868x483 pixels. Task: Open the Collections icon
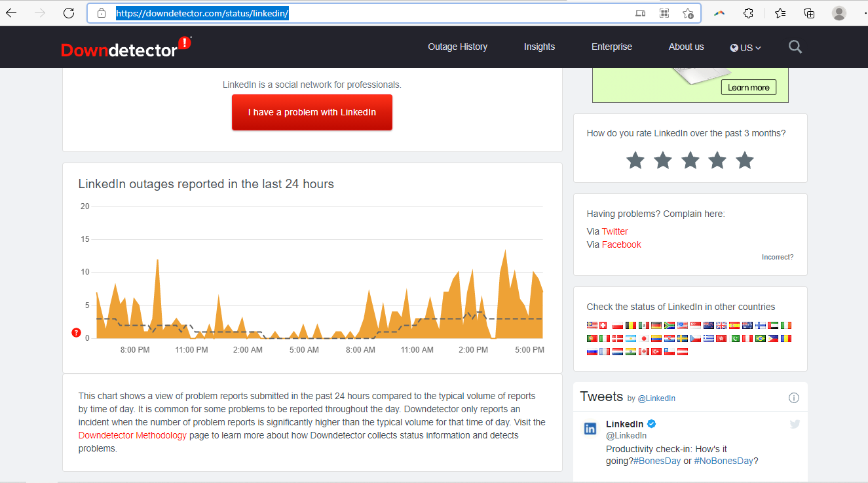(809, 13)
